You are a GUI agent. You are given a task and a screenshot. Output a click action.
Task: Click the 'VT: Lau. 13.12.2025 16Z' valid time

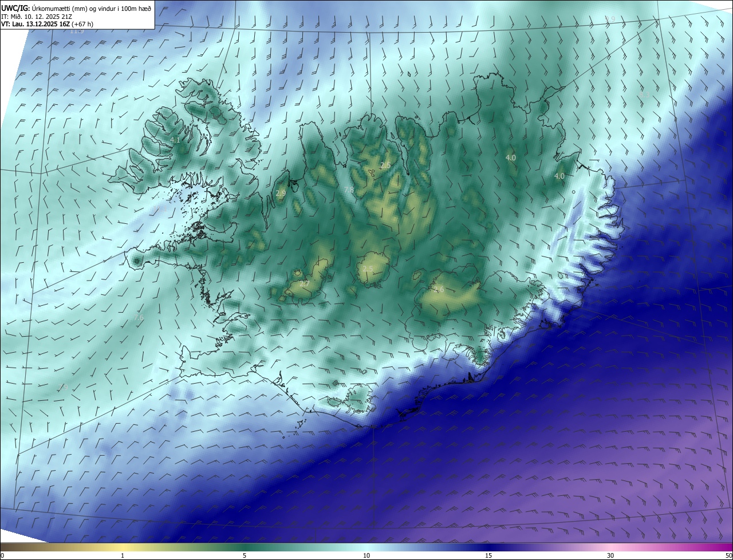pos(36,24)
